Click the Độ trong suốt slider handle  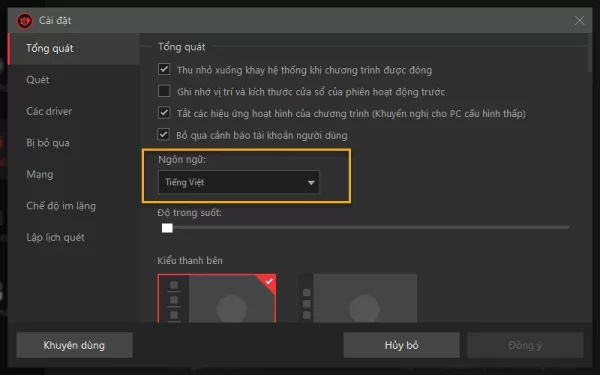167,228
